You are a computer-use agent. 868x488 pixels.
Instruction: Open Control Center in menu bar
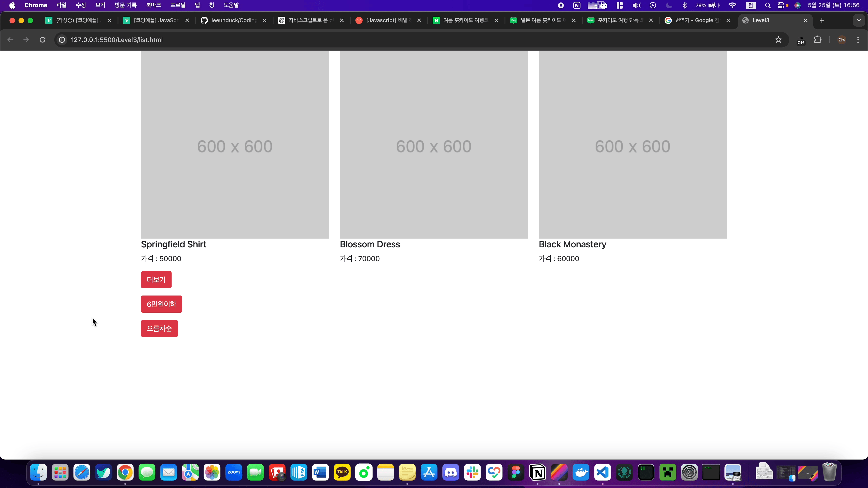[x=781, y=5]
